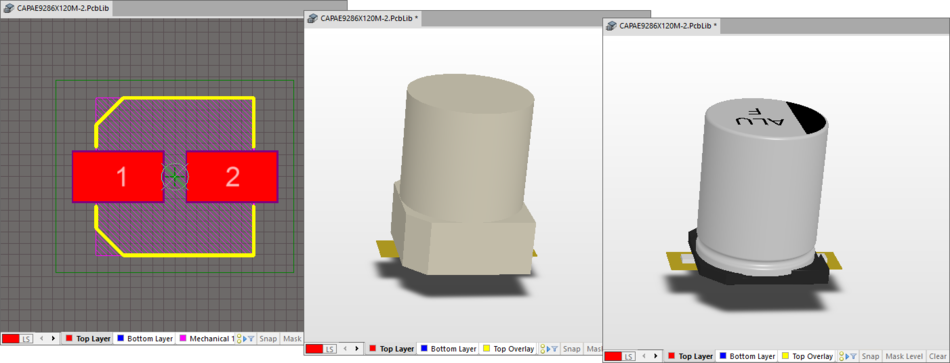The height and width of the screenshot is (363, 950).
Task: Show next layer tabs in the middle window
Action: tap(357, 349)
